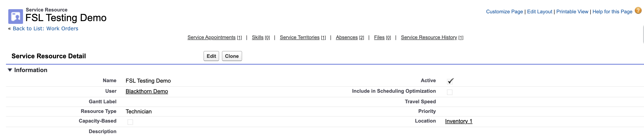
Task: Click the Customize Page link
Action: click(504, 12)
